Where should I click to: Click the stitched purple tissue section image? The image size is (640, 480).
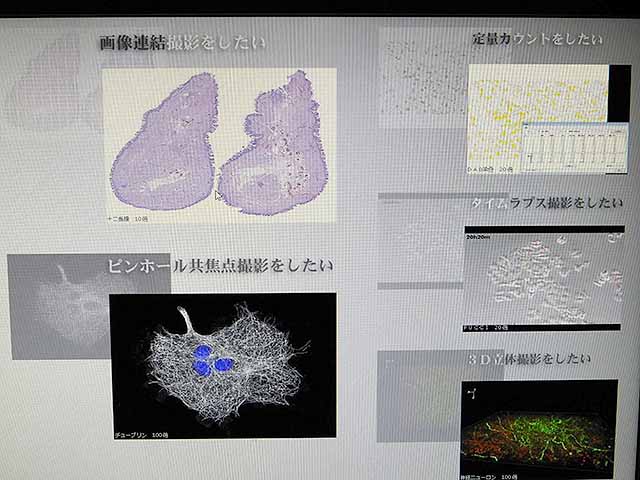pos(219,145)
